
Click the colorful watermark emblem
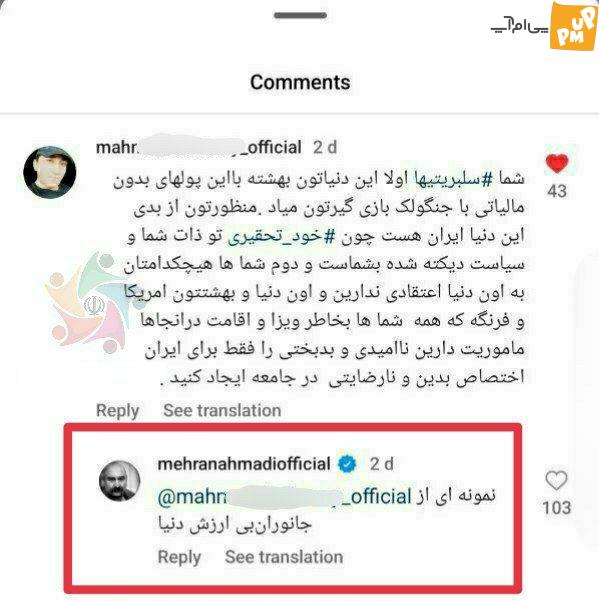(x=90, y=303)
